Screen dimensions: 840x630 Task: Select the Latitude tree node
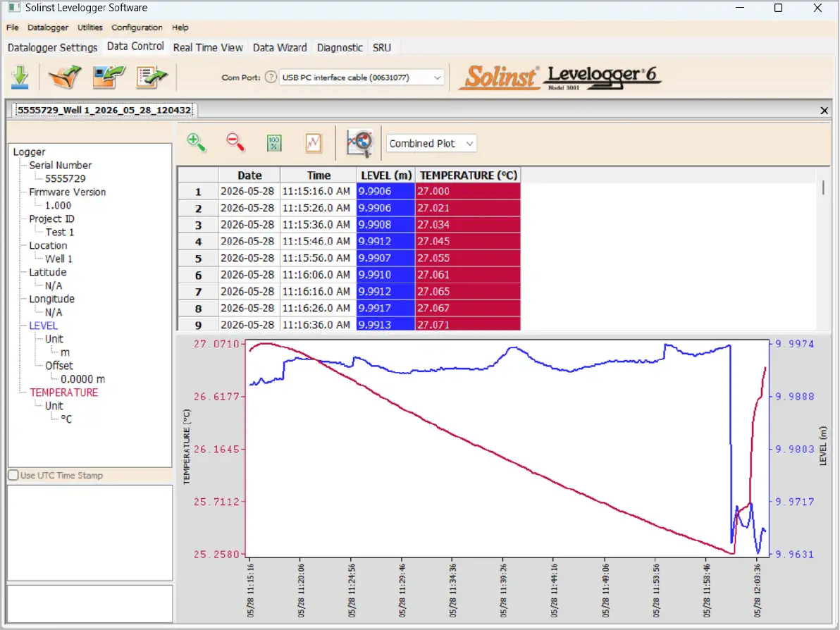tap(47, 272)
